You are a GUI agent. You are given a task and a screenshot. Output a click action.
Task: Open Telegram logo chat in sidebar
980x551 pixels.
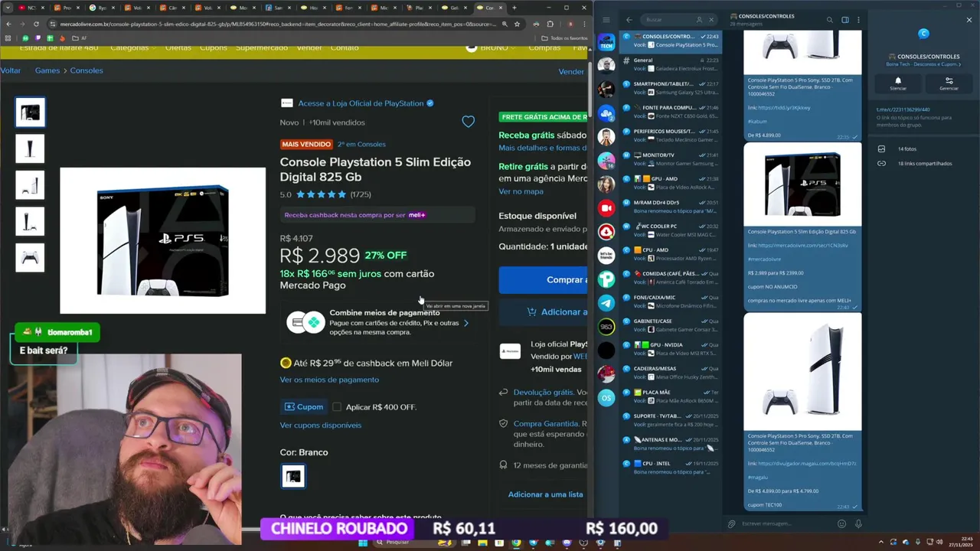pyautogui.click(x=606, y=303)
